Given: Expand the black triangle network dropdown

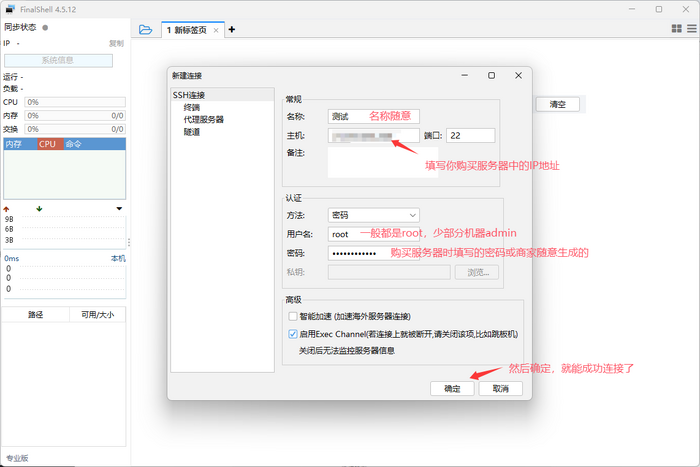Looking at the screenshot, I should tap(119, 209).
